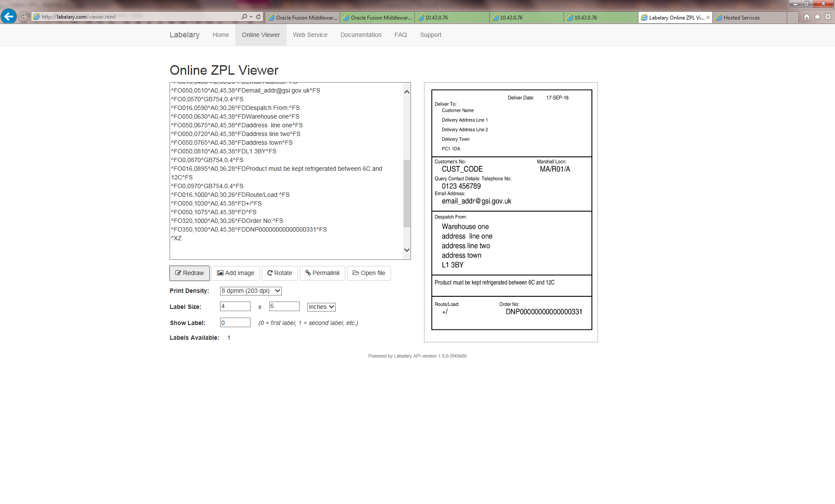Open the Support navigation item
The width and height of the screenshot is (835, 504).
pyautogui.click(x=431, y=35)
